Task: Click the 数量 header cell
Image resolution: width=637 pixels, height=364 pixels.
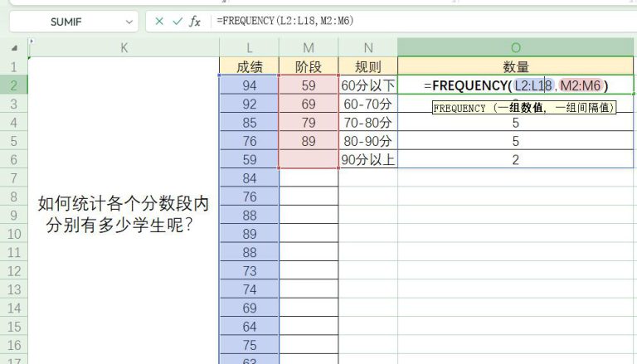Action: pos(516,66)
